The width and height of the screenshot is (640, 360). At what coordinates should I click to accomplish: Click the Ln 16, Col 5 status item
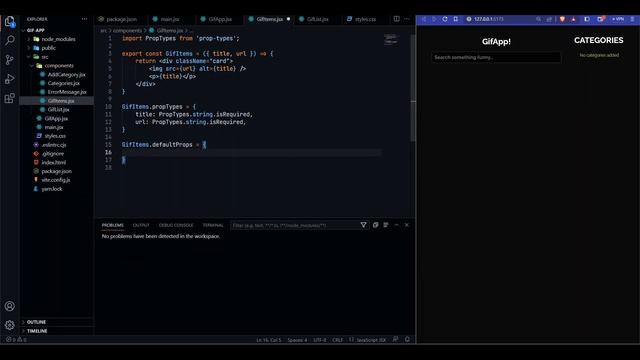tap(269, 340)
